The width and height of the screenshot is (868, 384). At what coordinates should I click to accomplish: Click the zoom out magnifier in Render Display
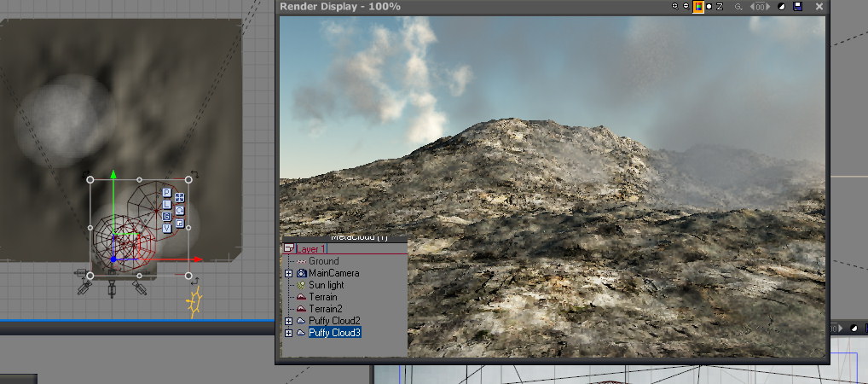686,7
